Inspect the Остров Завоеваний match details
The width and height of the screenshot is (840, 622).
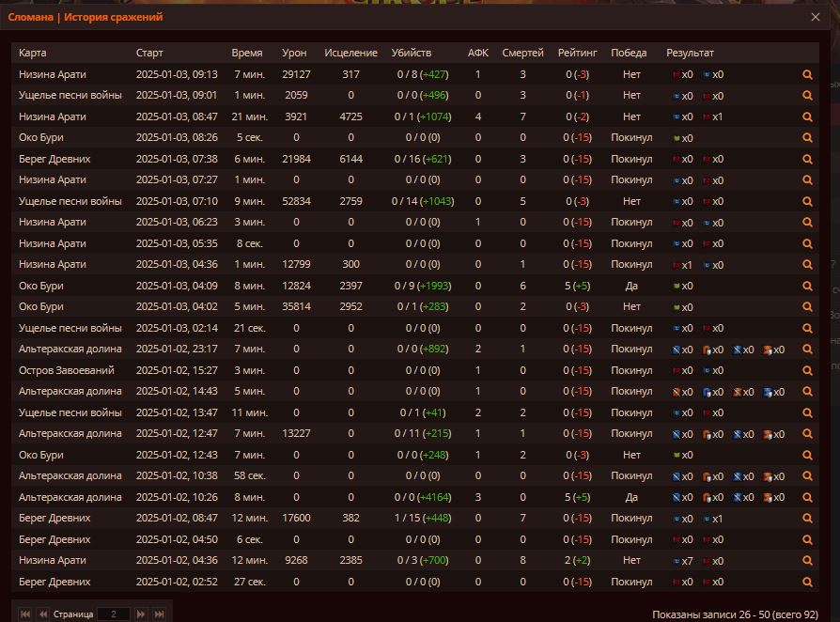[807, 371]
